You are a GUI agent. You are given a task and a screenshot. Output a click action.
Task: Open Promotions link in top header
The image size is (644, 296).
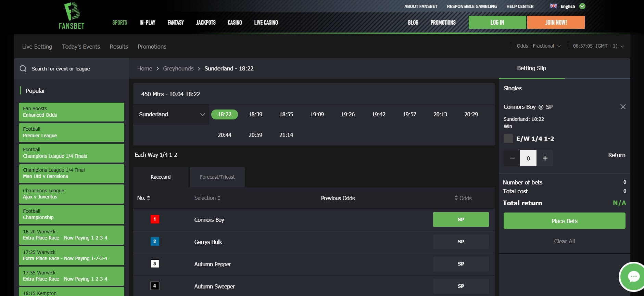pos(443,23)
